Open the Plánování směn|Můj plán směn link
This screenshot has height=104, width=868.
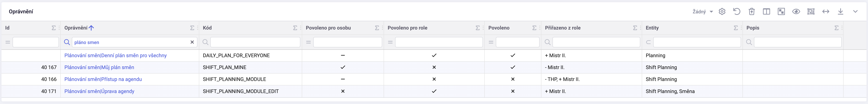99,67
